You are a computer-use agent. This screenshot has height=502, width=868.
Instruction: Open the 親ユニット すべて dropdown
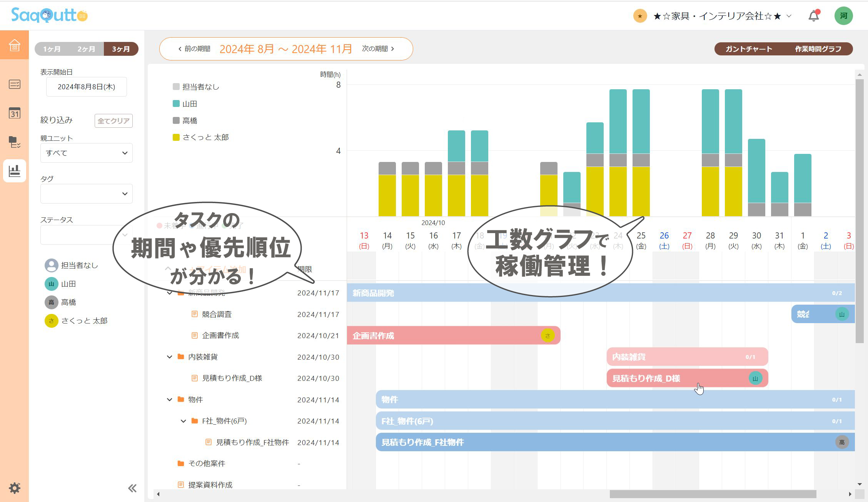[x=86, y=153]
